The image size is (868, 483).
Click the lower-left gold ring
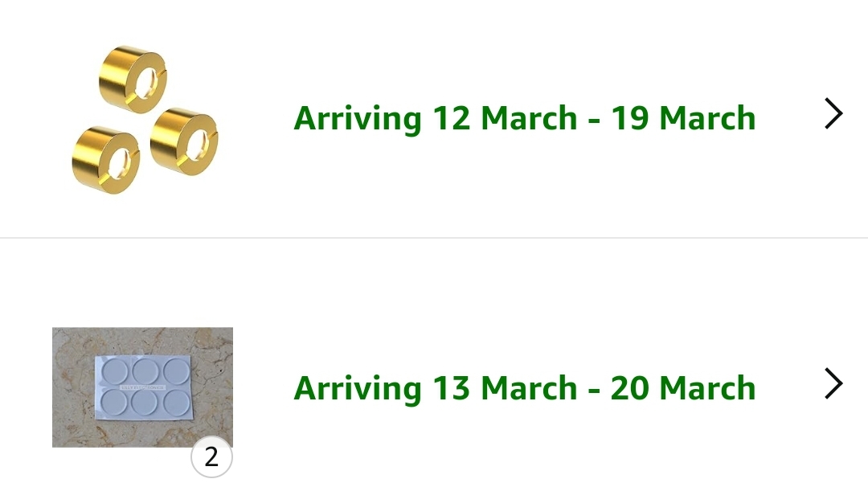[106, 160]
